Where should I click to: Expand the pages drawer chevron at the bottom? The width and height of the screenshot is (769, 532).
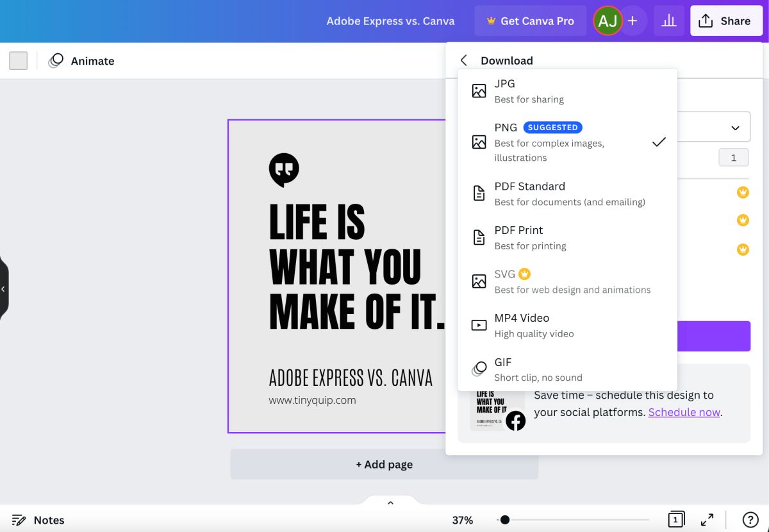pos(390,503)
